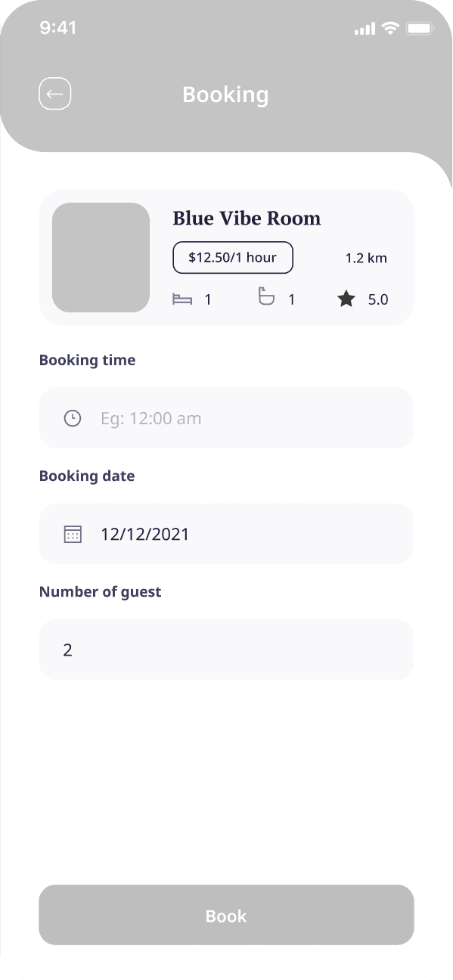The height and width of the screenshot is (980, 453).
Task: Select the Blue Vibe Room title
Action: (247, 218)
